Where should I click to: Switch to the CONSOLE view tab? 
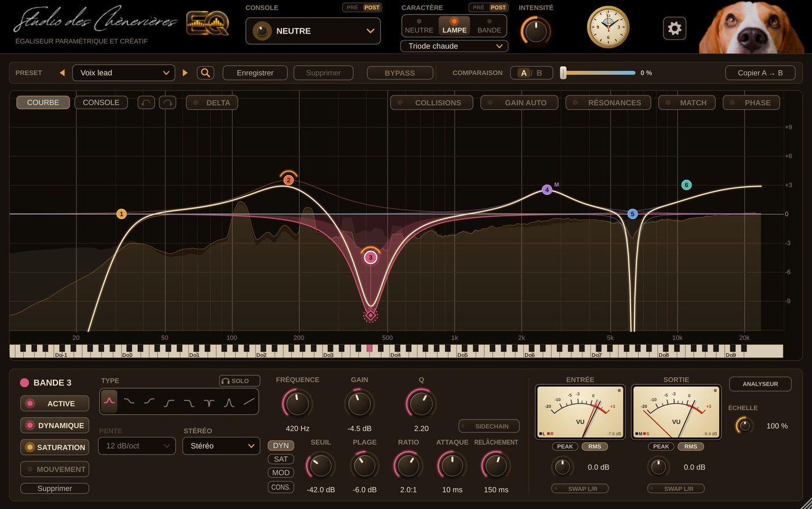(x=101, y=103)
